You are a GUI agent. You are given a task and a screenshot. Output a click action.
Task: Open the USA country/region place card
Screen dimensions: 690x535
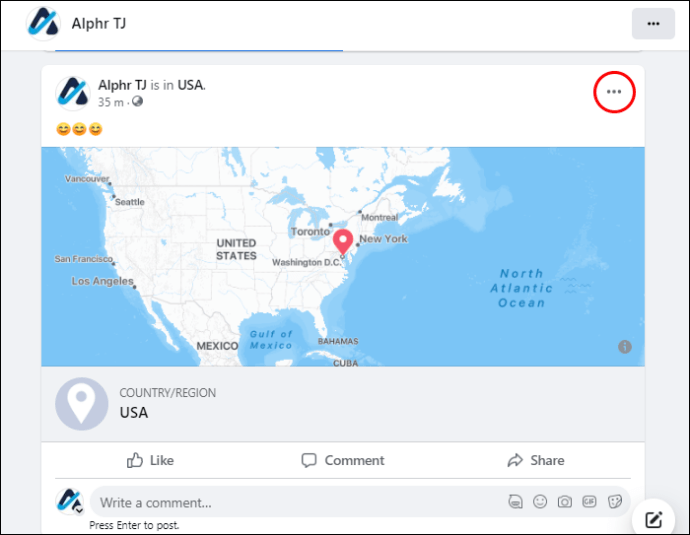coord(343,404)
